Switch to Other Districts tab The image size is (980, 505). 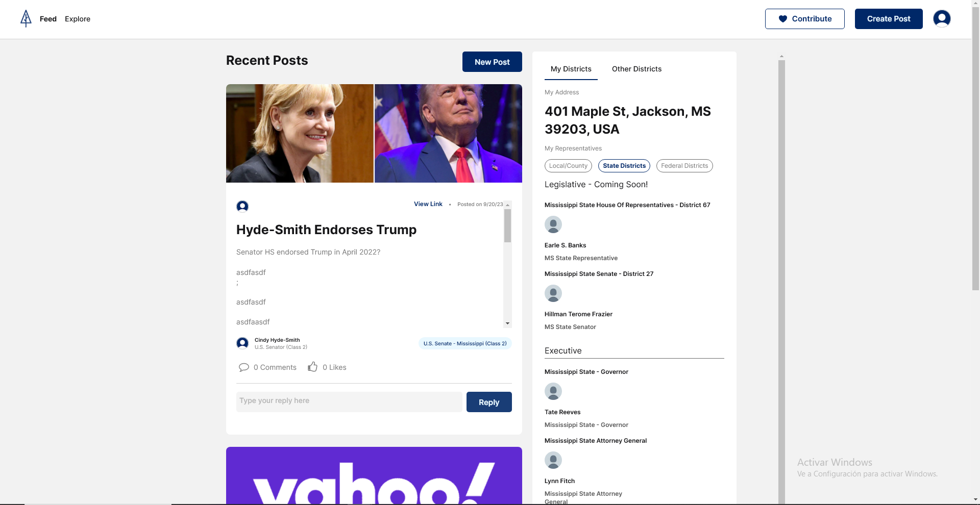coord(636,69)
